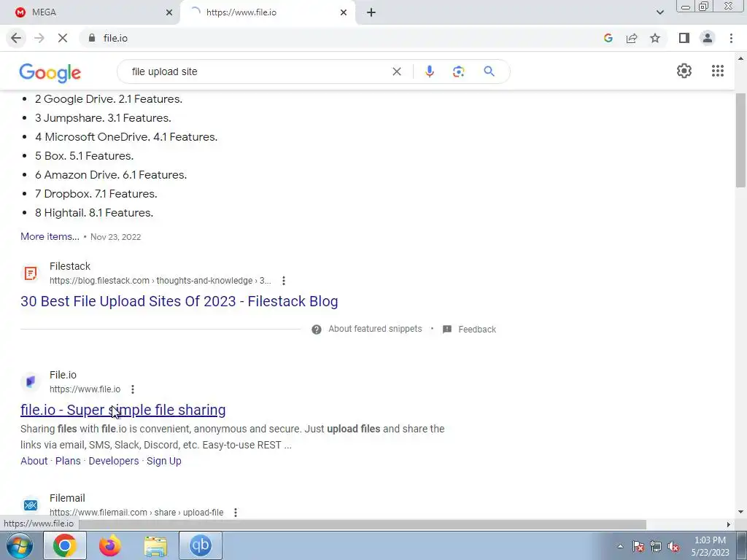Stop page loading with the X button
This screenshot has width=747, height=560.
63,38
